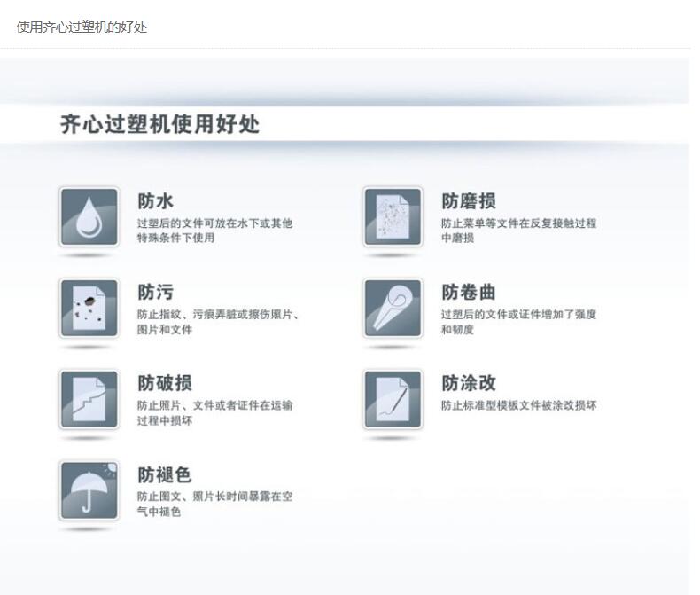This screenshot has width=700, height=595.
Task: Click the 防水 heading
Action: 155,201
